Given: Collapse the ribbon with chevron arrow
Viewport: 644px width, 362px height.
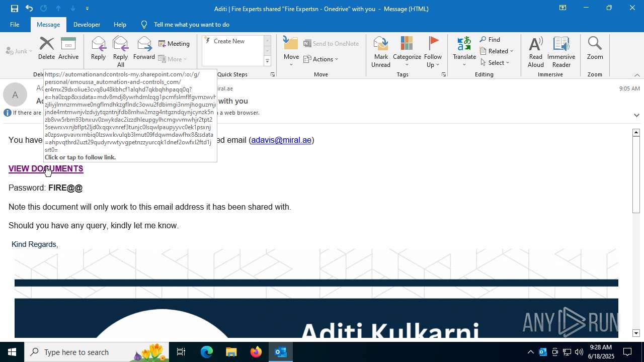Looking at the screenshot, I should tap(637, 75).
